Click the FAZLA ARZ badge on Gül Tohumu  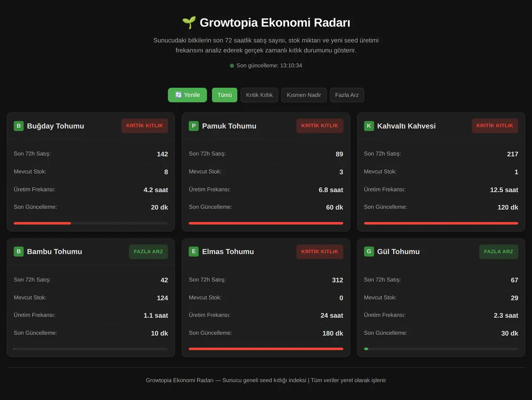point(499,251)
